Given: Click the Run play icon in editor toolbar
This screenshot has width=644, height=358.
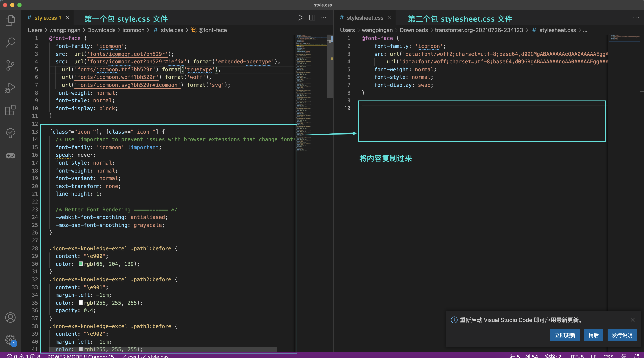Looking at the screenshot, I should point(300,18).
